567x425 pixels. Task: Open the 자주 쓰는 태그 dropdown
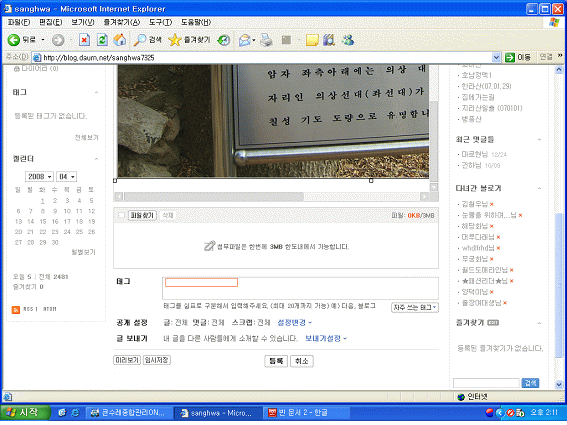pos(415,307)
